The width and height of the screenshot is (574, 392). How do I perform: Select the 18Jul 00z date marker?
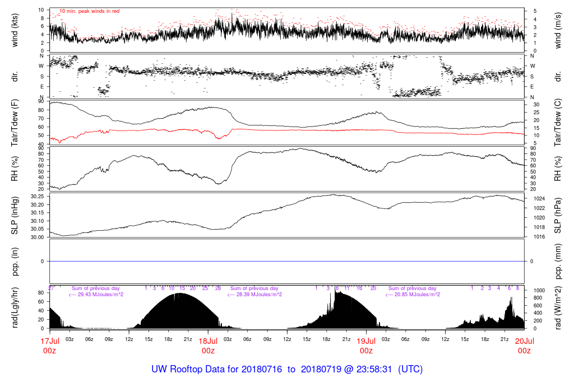pos(208,345)
